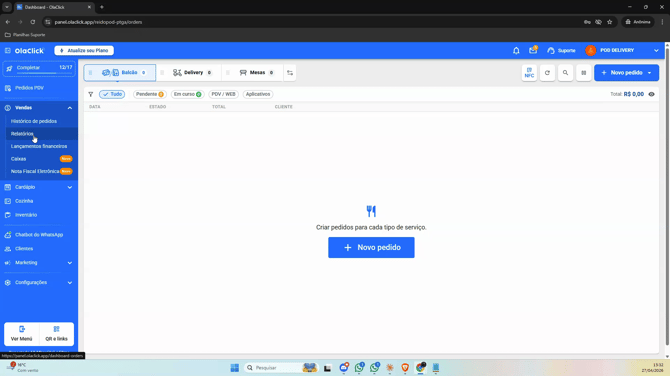670x376 pixels.
Task: Open the order search magnifier
Action: [565, 73]
